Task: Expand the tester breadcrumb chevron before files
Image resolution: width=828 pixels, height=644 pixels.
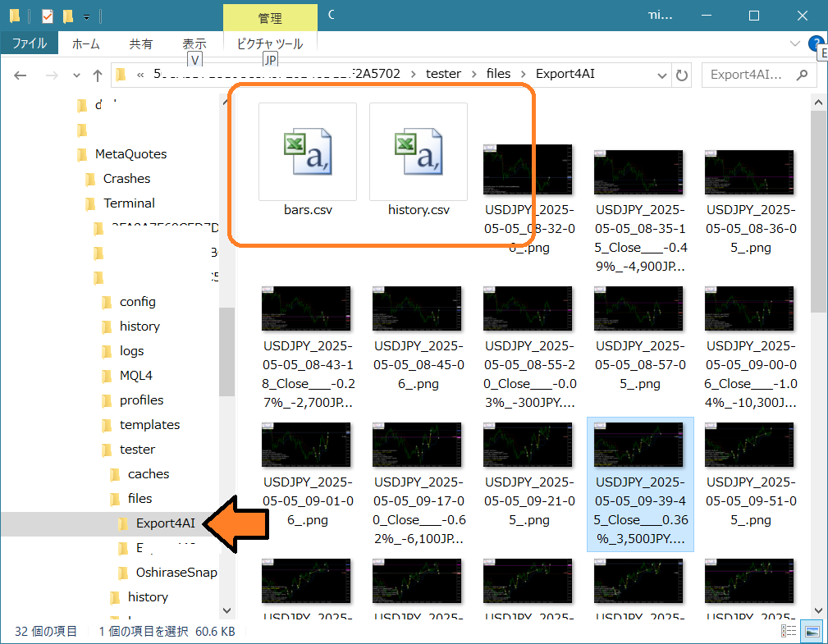Action: click(x=473, y=75)
